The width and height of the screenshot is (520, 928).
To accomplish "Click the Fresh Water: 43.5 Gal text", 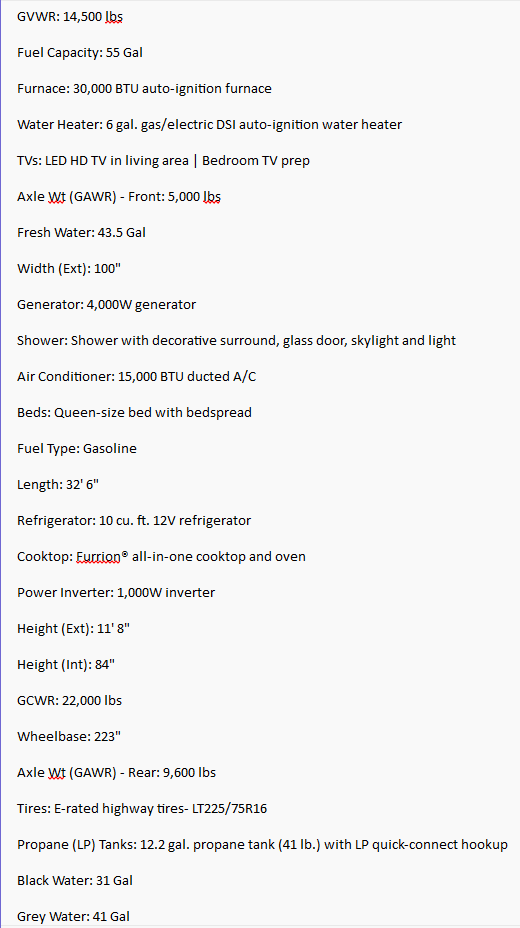I will coord(82,233).
